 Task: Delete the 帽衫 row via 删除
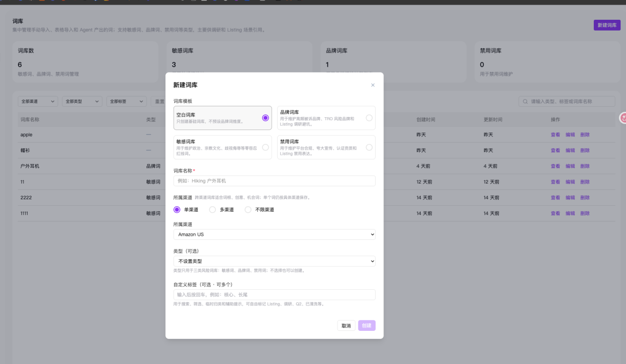585,150
